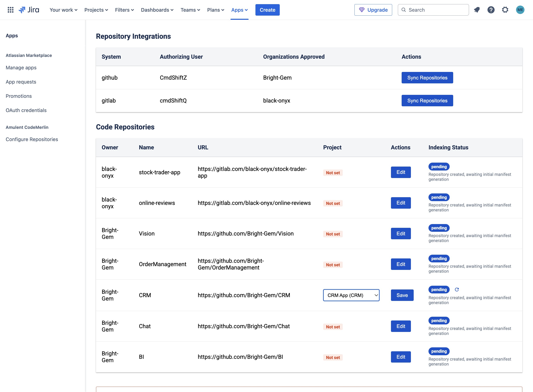Click the Bright-Gem/Chat GitHub URL
Image resolution: width=533 pixels, height=392 pixels.
point(244,326)
